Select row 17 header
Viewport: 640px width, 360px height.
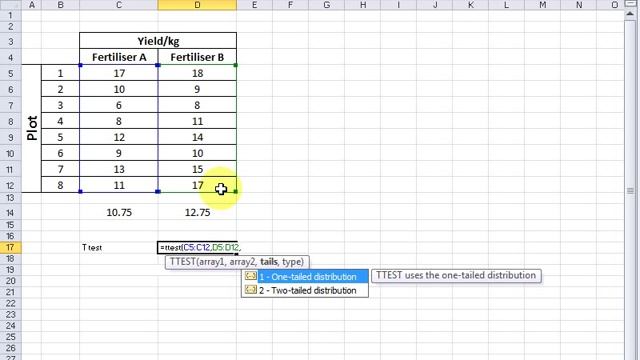tap(10, 247)
